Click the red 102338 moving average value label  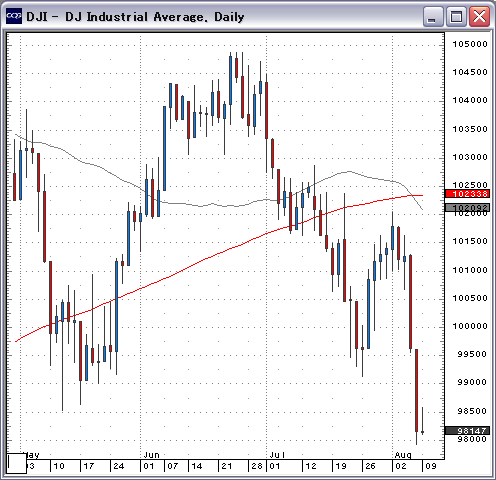point(467,194)
